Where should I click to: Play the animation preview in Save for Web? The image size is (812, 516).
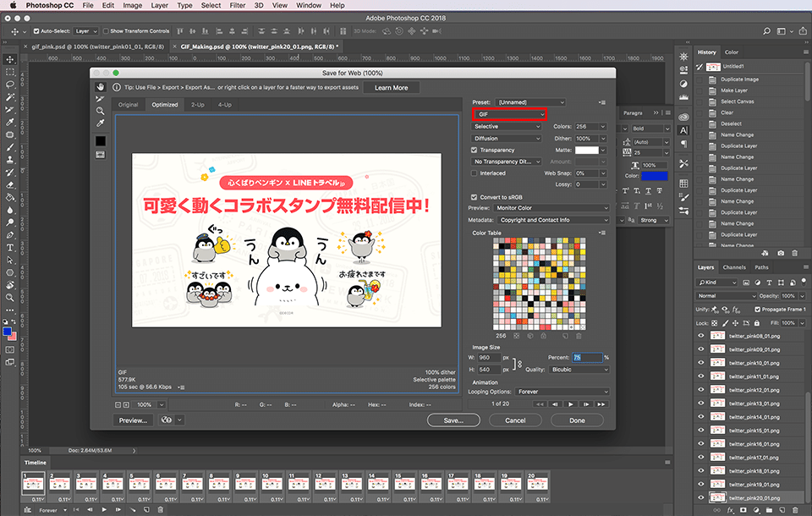pyautogui.click(x=571, y=404)
